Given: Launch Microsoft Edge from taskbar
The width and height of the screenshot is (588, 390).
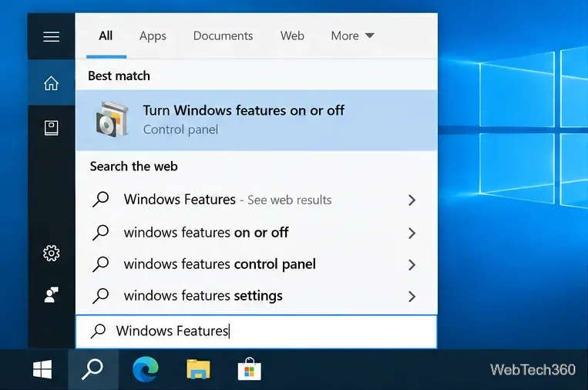Looking at the screenshot, I should click(x=146, y=370).
